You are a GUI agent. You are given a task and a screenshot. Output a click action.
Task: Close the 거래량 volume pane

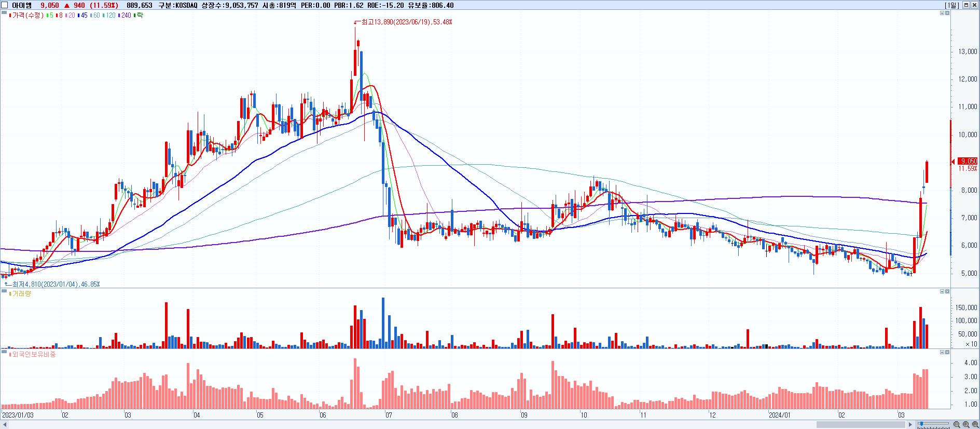[947, 291]
